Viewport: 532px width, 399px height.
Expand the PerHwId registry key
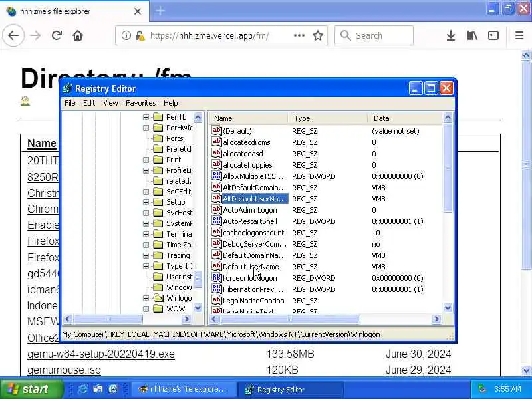coord(146,128)
